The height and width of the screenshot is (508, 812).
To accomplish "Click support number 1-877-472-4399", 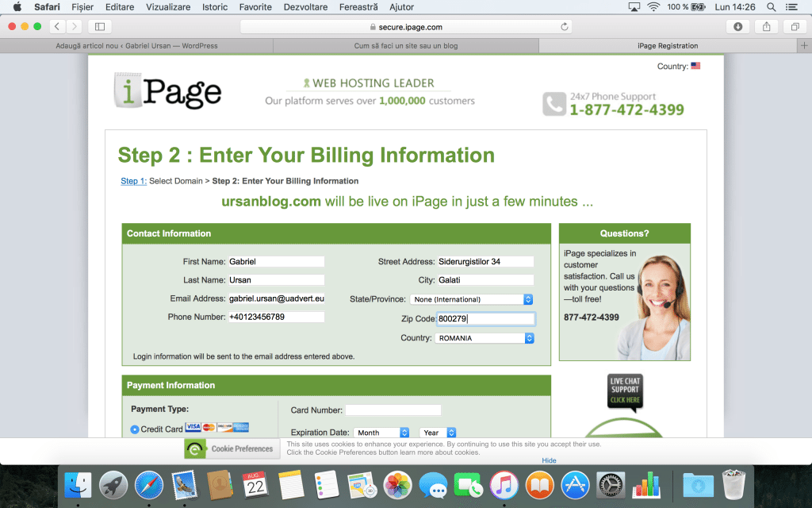I will pyautogui.click(x=626, y=110).
